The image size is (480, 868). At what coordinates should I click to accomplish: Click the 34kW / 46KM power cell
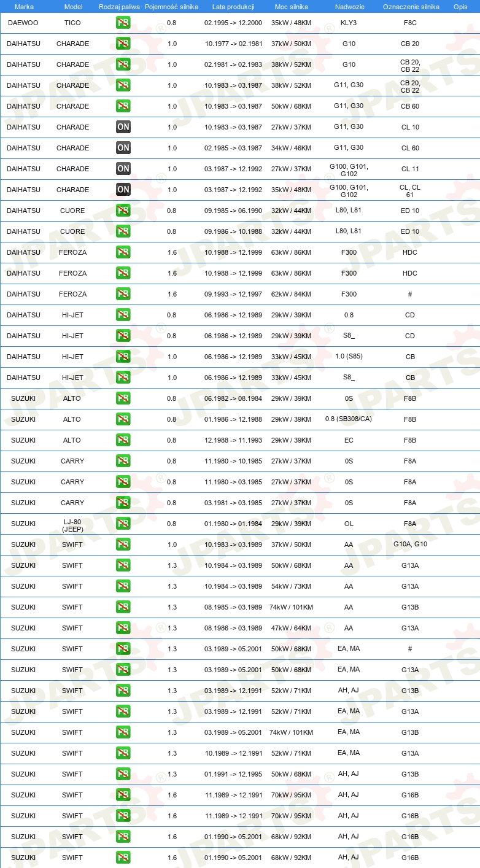click(292, 148)
